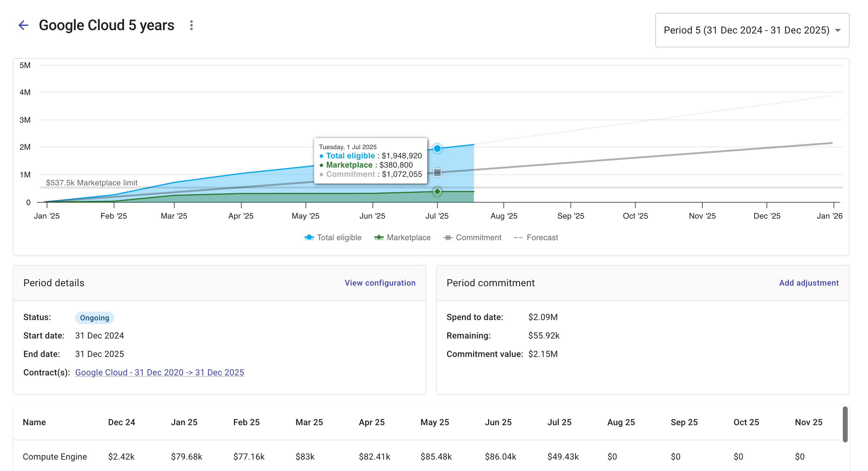
Task: Click the Forecast dashed-line legend icon
Action: 518,237
